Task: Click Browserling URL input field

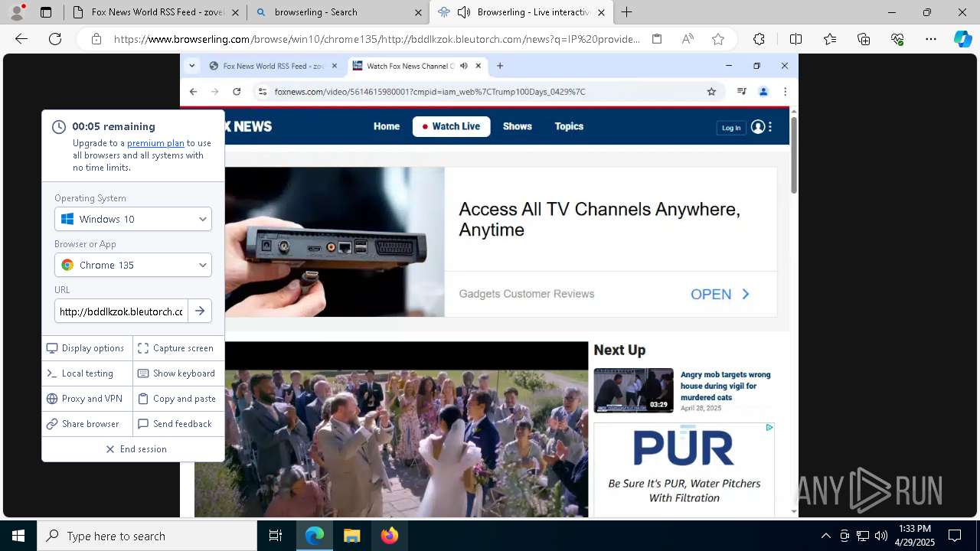Action: click(121, 311)
